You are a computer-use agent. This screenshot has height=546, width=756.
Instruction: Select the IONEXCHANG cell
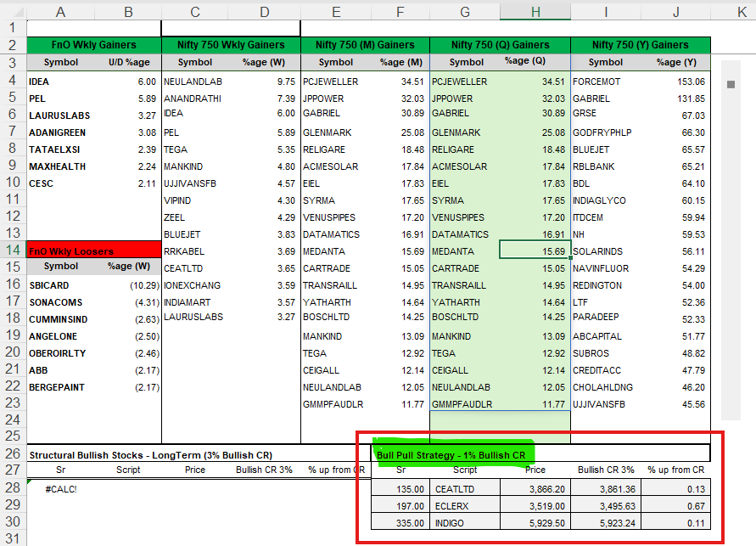(195, 285)
